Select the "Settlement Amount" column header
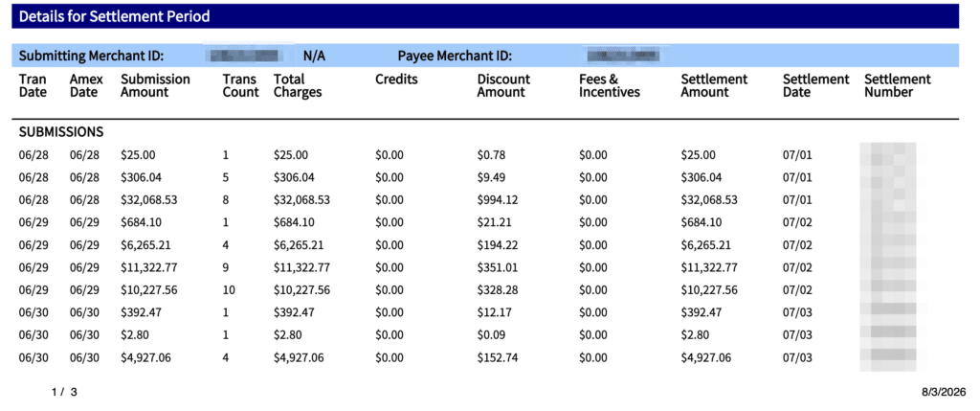The width and height of the screenshot is (980, 411). (x=714, y=85)
